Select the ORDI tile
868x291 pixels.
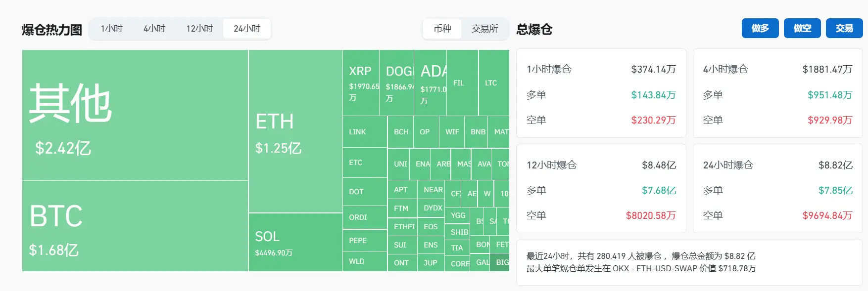pyautogui.click(x=365, y=217)
